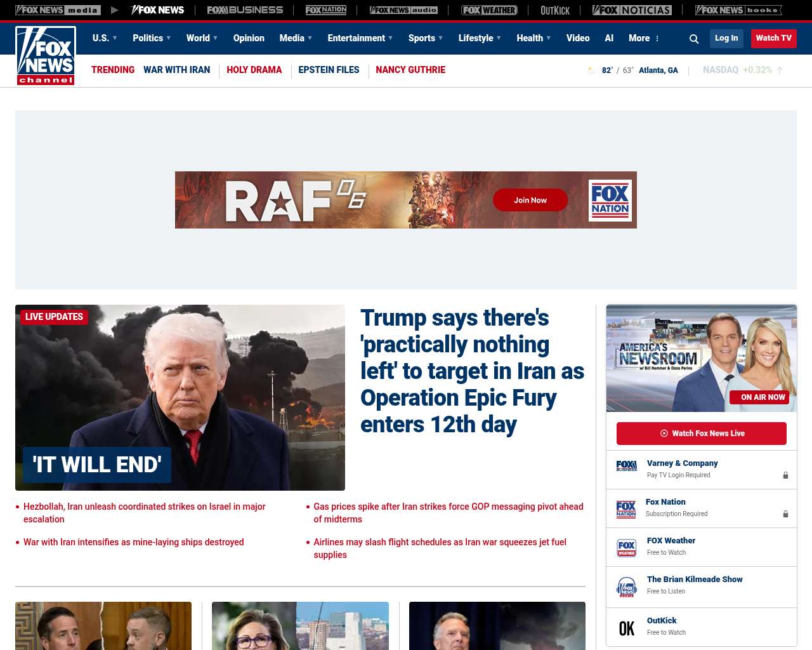This screenshot has width=812, height=650.
Task: Click the lock icon beside Varney & Company
Action: 785,475
